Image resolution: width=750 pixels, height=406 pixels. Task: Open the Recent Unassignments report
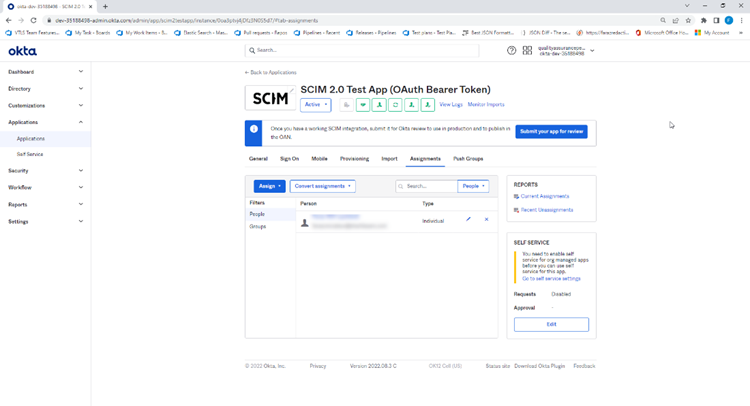[547, 210]
